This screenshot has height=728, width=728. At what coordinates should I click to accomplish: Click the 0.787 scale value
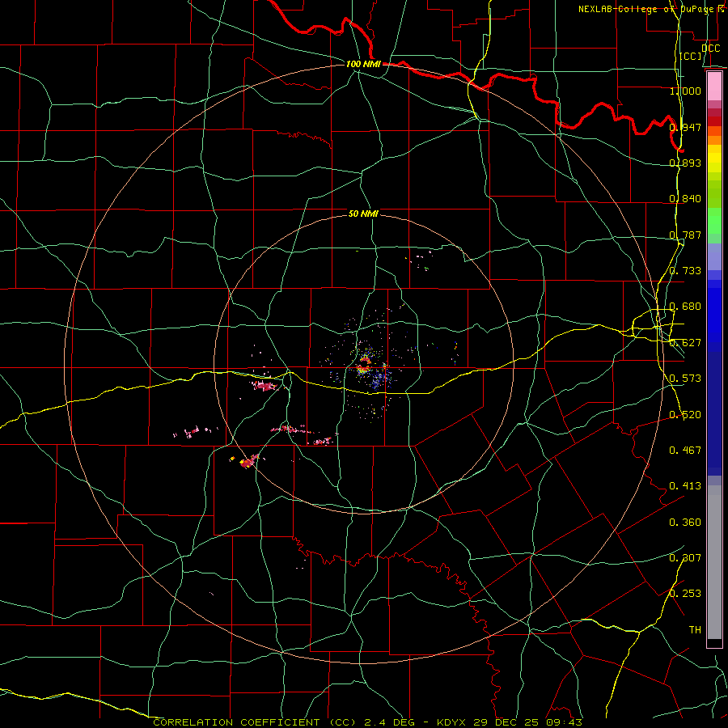pyautogui.click(x=685, y=235)
